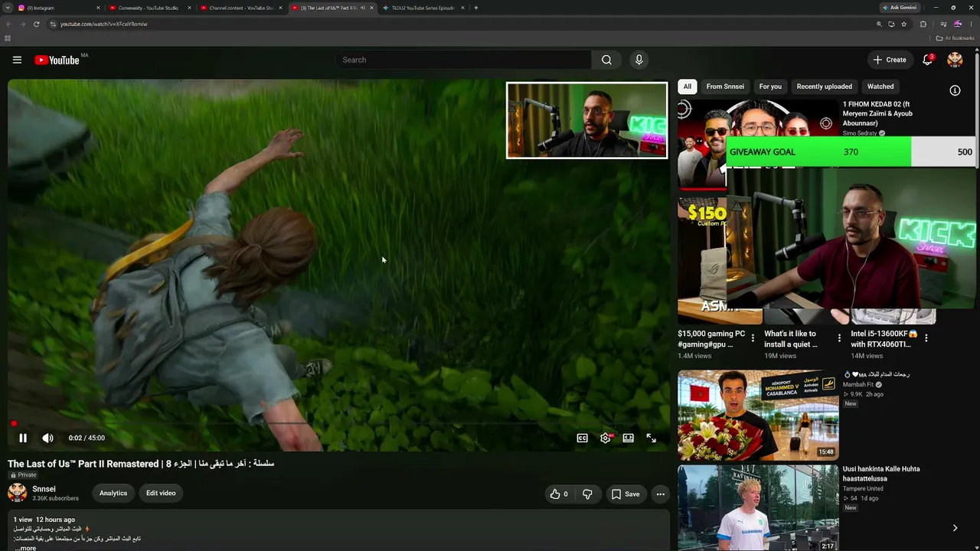Screen dimensions: 980x551
Task: Submit search with the magnifier button
Action: pyautogui.click(x=606, y=60)
